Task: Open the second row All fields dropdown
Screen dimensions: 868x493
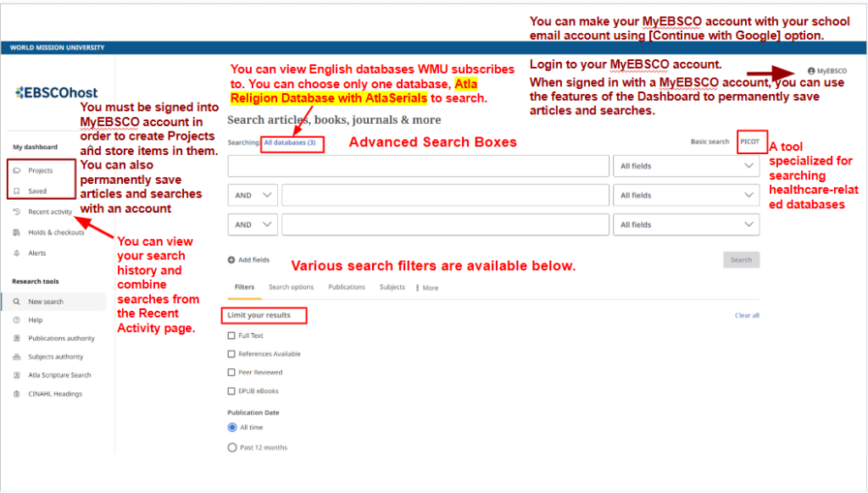Action: coord(686,196)
